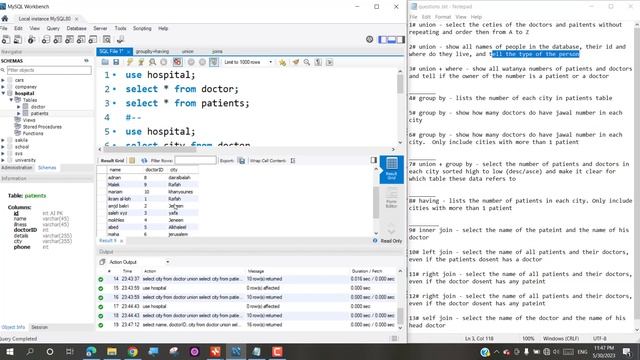Select the patients table in tree
The height and width of the screenshot is (360, 640).
coord(39,113)
